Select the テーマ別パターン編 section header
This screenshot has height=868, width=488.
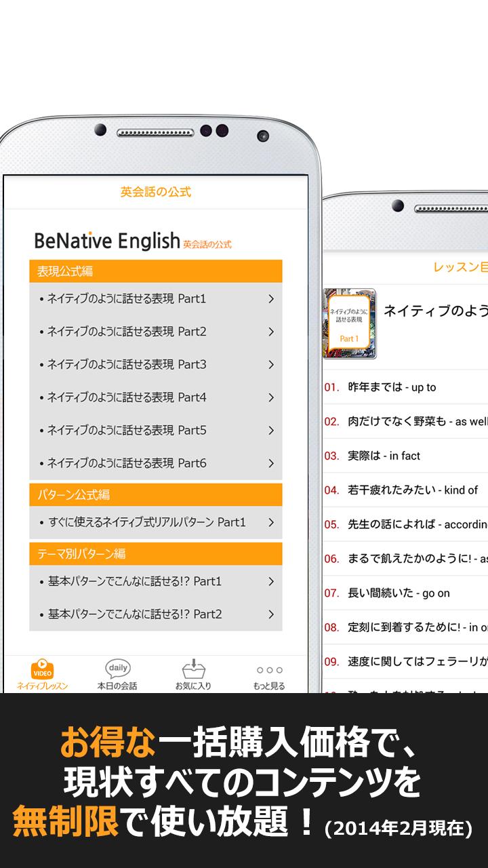(156, 554)
